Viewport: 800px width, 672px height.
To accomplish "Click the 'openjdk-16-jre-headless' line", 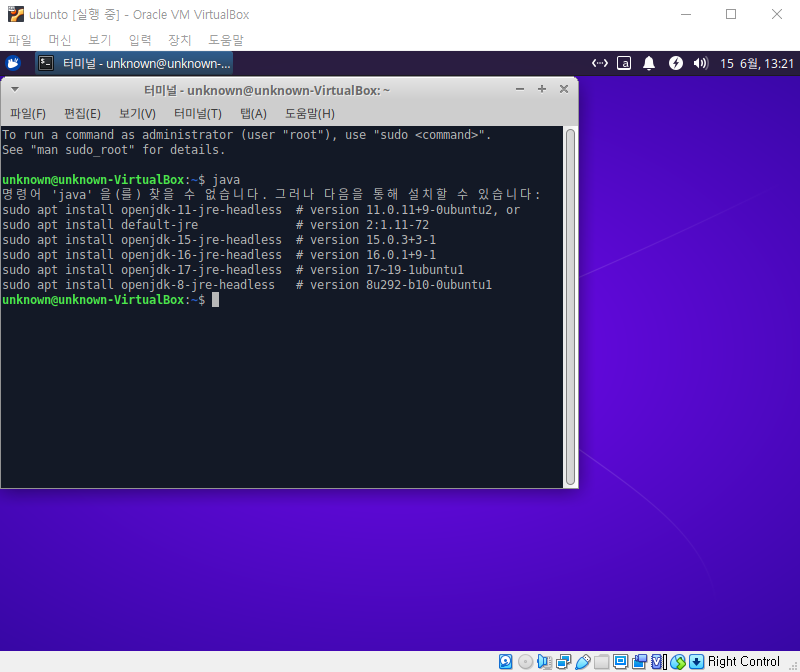I will coord(219,255).
